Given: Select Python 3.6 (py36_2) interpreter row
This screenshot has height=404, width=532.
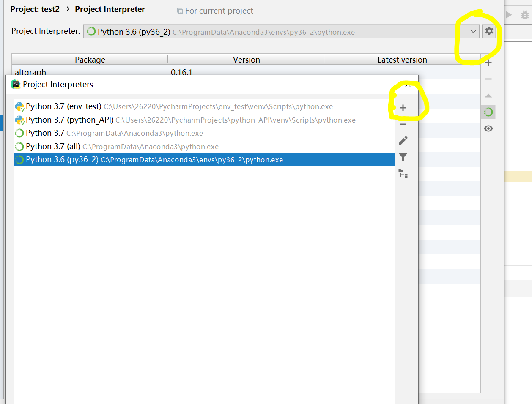Looking at the screenshot, I should pos(204,160).
